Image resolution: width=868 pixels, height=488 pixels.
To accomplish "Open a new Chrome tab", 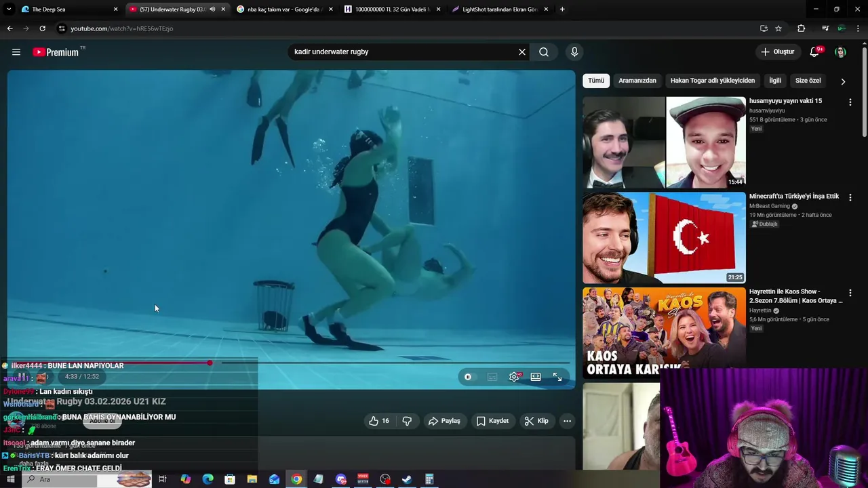I will pos(562,9).
